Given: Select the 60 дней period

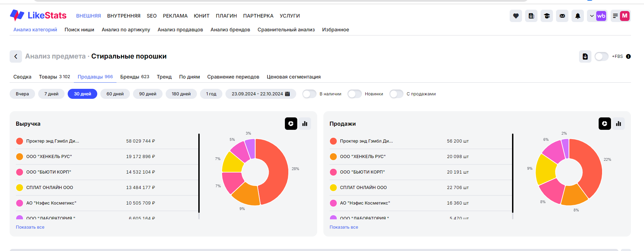Looking at the screenshot, I should (115, 94).
